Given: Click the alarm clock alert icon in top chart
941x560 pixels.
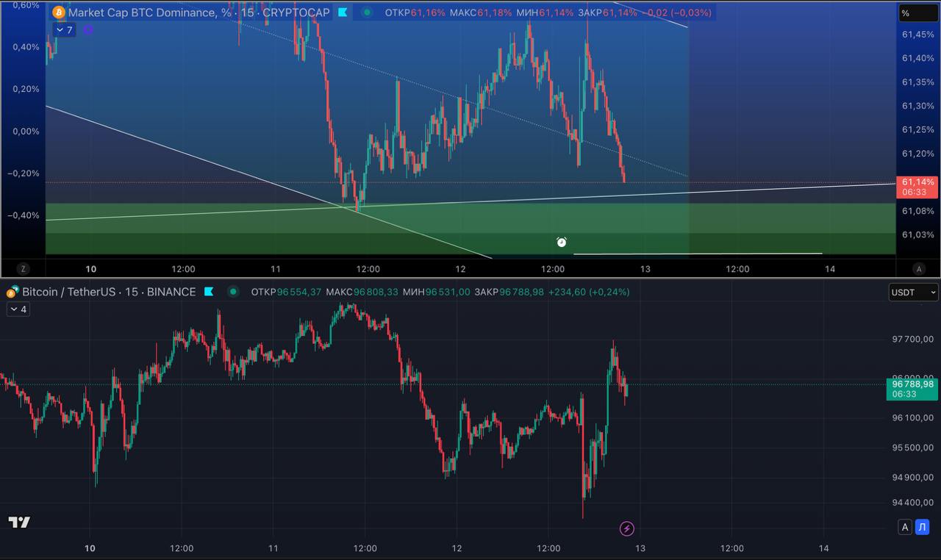Looking at the screenshot, I should tap(562, 242).
